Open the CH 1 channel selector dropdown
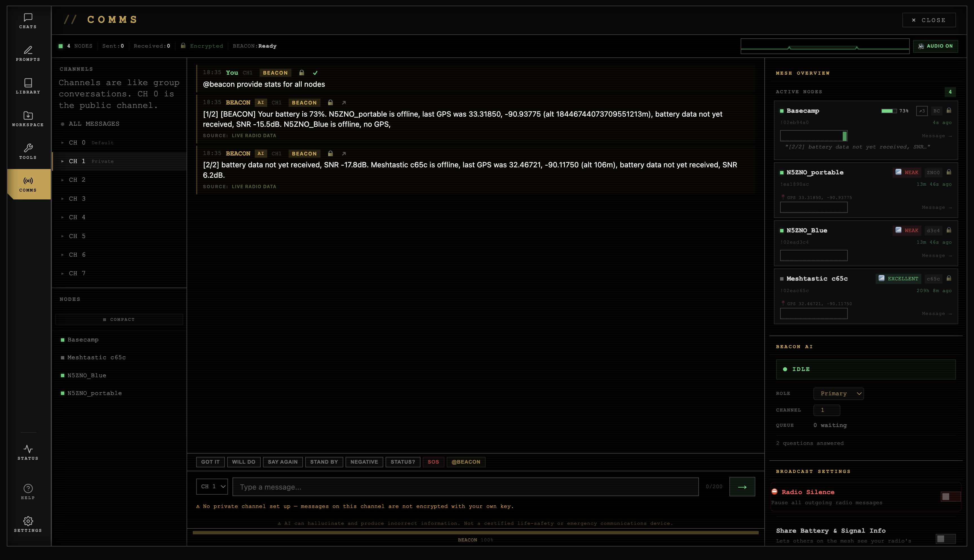The width and height of the screenshot is (974, 560). (212, 486)
